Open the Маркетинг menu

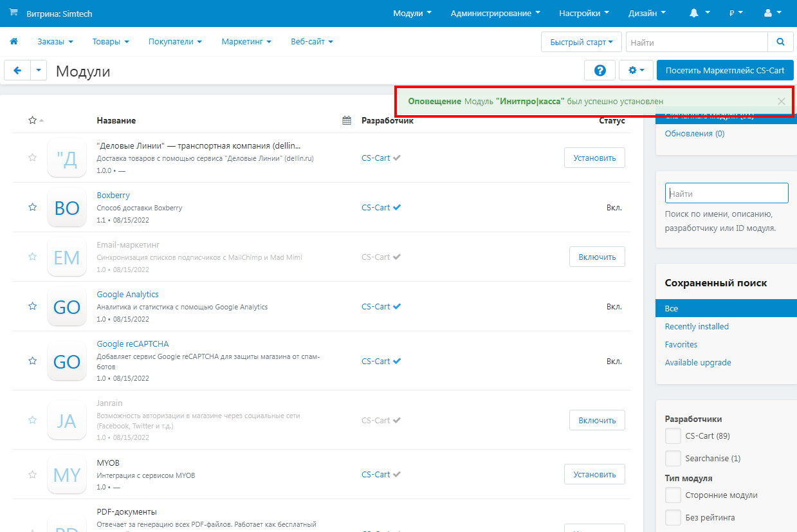pyautogui.click(x=246, y=42)
